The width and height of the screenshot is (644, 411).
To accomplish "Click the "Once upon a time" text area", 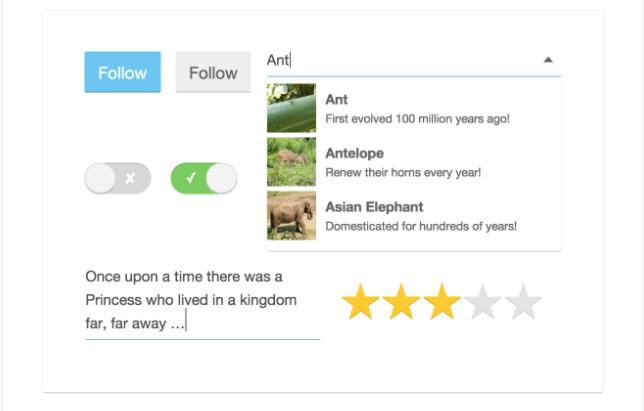I will click(200, 299).
